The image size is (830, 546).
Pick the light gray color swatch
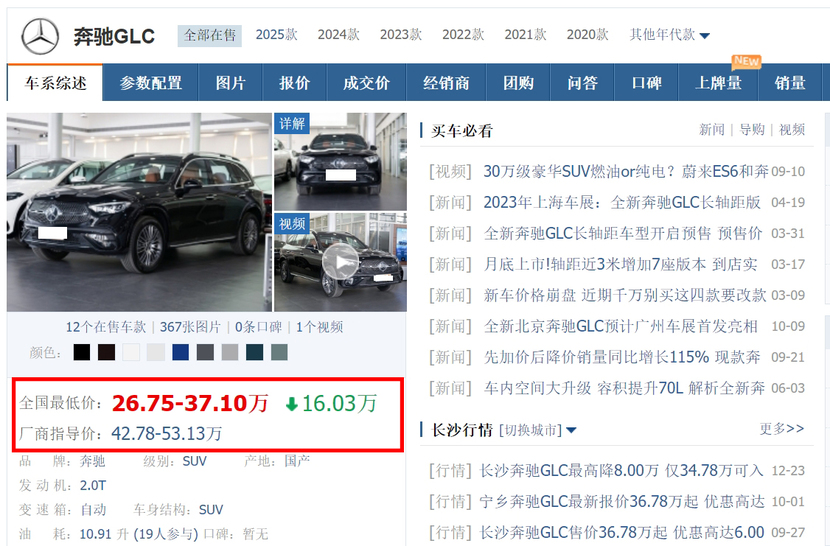(156, 352)
